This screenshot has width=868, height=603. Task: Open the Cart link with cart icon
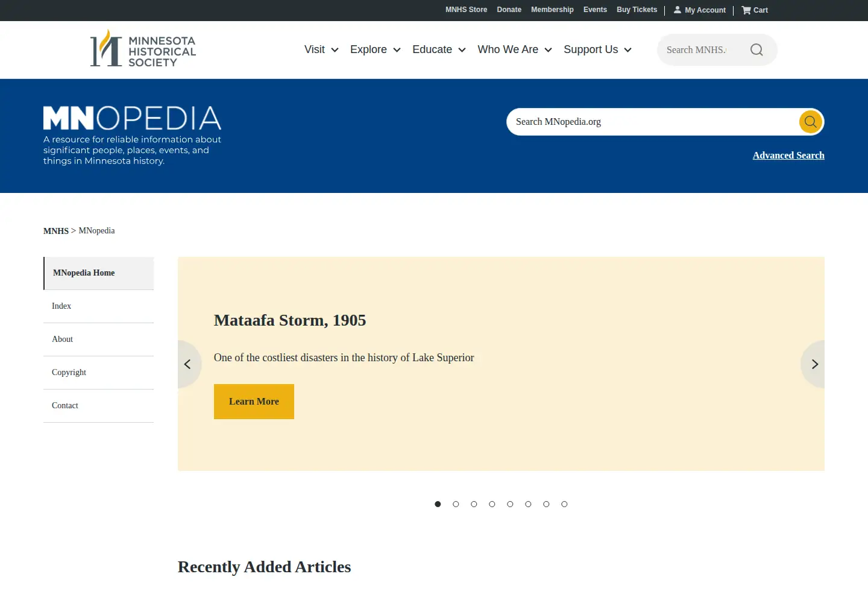pyautogui.click(x=755, y=10)
